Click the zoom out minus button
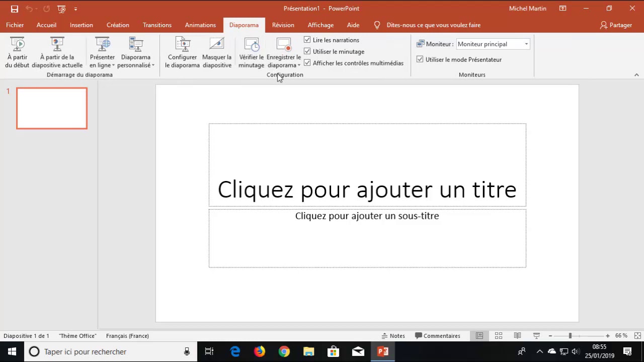Screen dimensions: 644x362 550,336
